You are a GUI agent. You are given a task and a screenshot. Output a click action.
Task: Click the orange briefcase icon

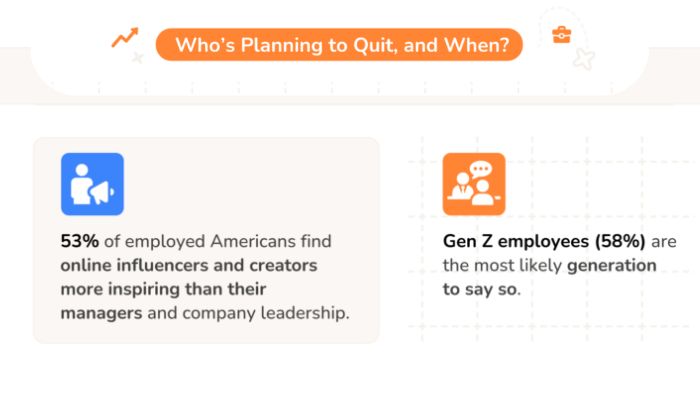[x=562, y=35]
